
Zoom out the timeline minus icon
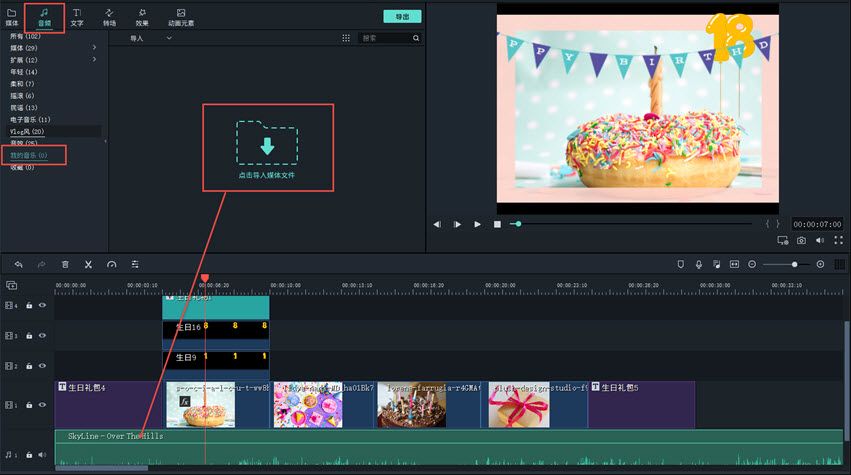(x=752, y=264)
